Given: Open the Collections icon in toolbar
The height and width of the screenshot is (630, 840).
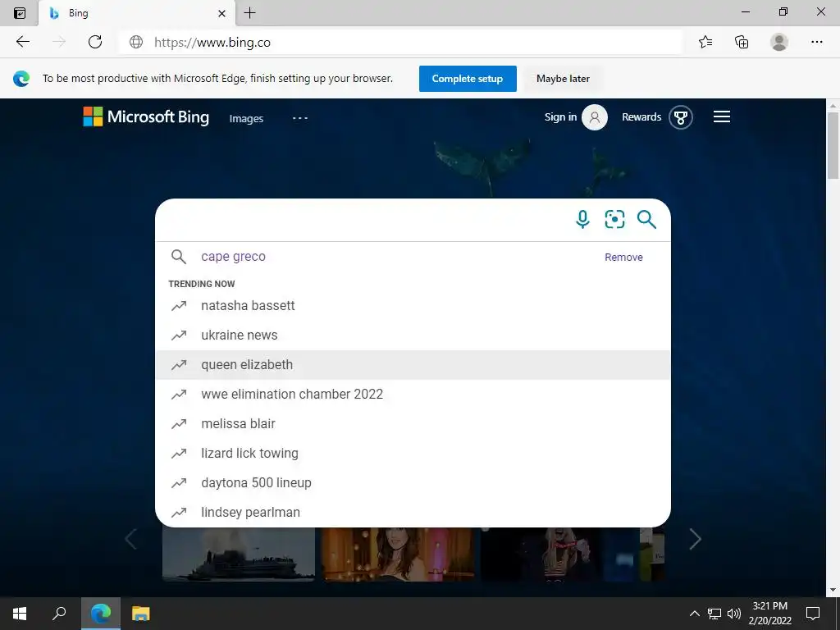Looking at the screenshot, I should [742, 42].
